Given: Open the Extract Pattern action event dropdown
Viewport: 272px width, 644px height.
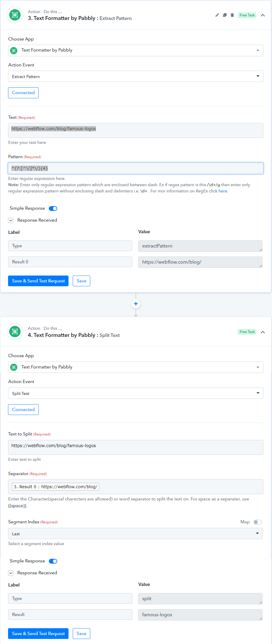Looking at the screenshot, I should (136, 76).
